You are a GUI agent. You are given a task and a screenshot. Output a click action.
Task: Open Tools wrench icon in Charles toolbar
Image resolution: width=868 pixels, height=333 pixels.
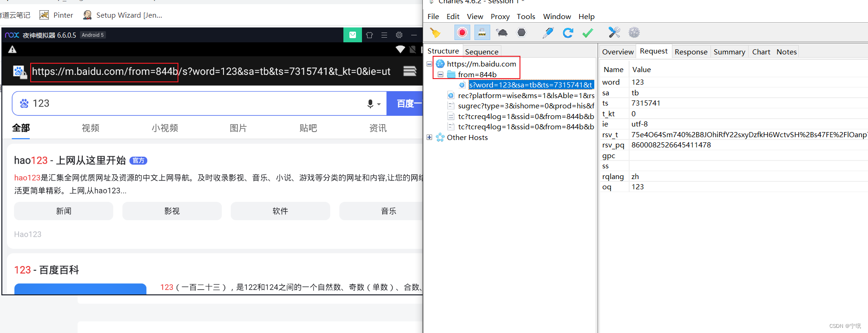(614, 32)
